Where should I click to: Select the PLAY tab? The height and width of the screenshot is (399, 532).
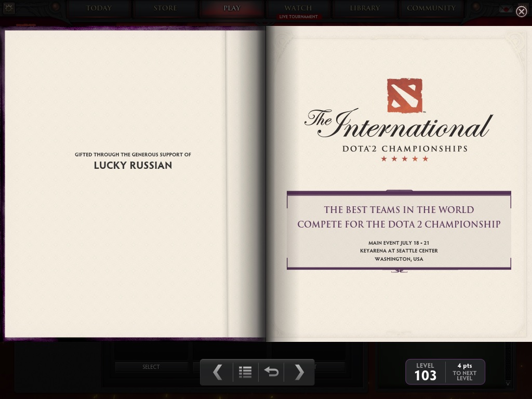(x=232, y=8)
